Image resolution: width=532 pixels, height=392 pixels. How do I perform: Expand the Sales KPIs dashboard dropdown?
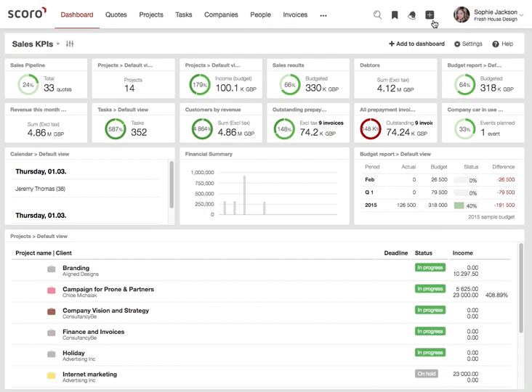(x=58, y=44)
